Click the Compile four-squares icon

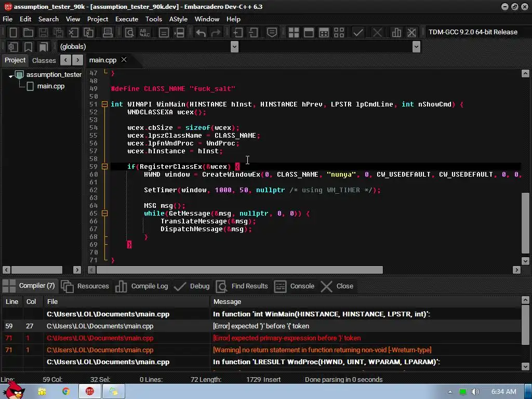coord(294,33)
